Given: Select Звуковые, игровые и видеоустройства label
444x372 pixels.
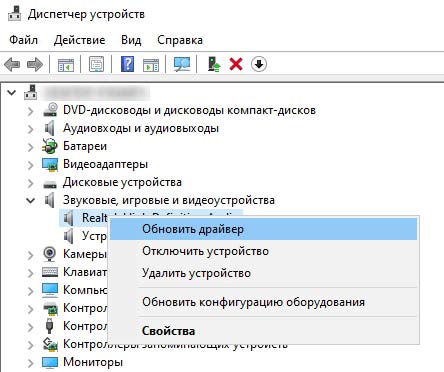Looking at the screenshot, I should tap(169, 200).
